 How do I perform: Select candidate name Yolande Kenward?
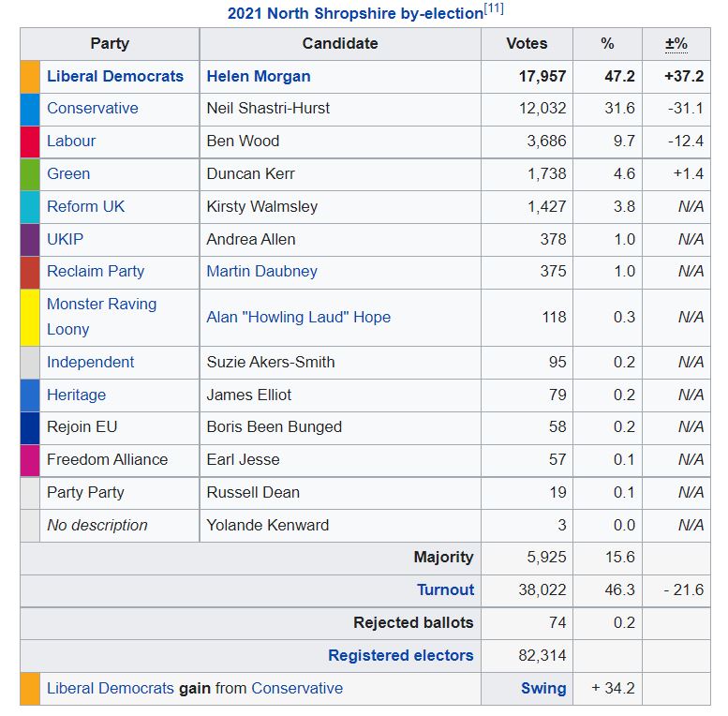(x=267, y=525)
